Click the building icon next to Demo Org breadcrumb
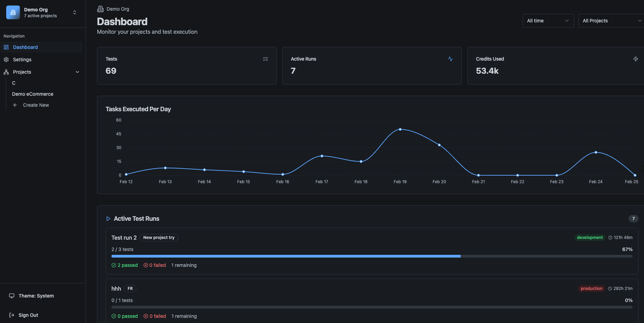Screen dimensions: 644x323 coord(100,9)
